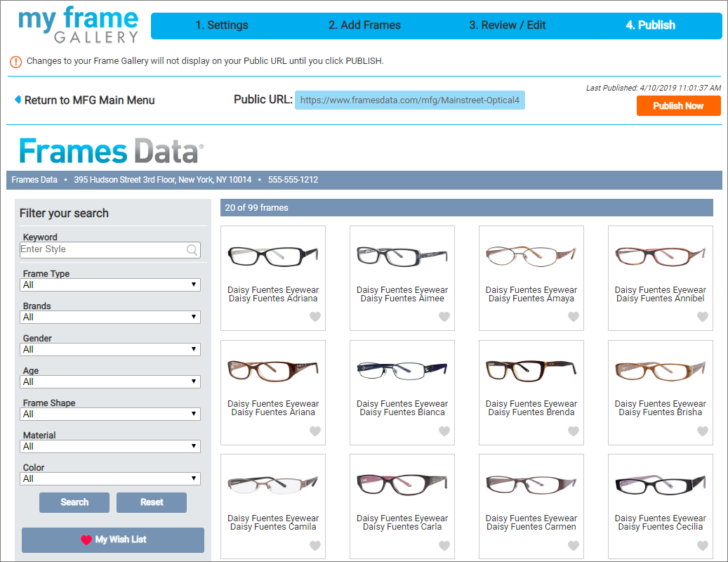Expand the Frame Type dropdown
This screenshot has height=562, width=728.
(110, 285)
